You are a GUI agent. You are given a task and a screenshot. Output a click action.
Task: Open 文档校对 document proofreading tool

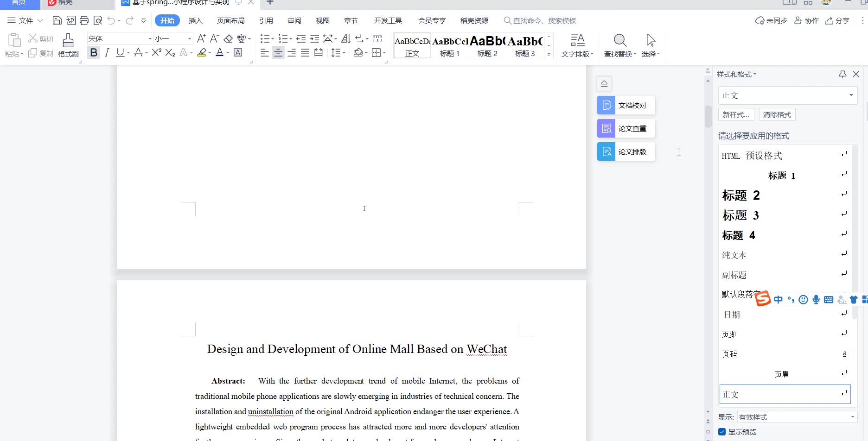[x=626, y=105]
